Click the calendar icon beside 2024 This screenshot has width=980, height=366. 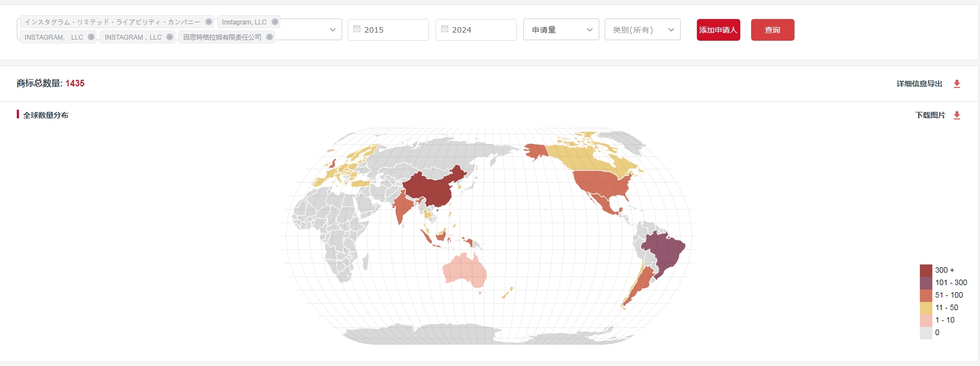click(x=445, y=29)
